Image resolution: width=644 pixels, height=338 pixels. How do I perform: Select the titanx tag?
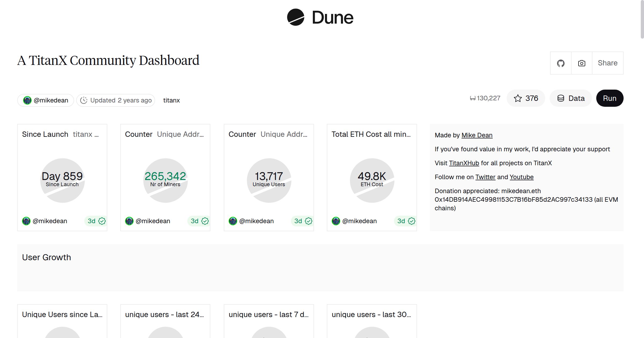click(x=171, y=100)
